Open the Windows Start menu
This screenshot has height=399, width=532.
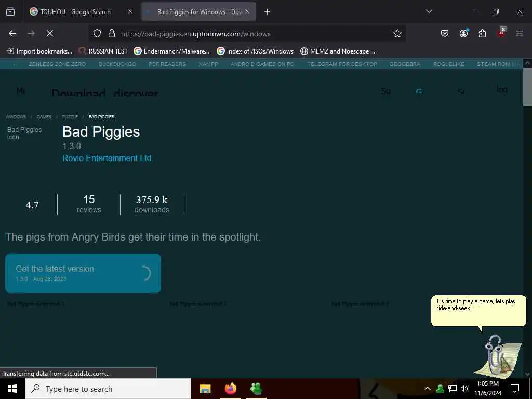click(12, 389)
